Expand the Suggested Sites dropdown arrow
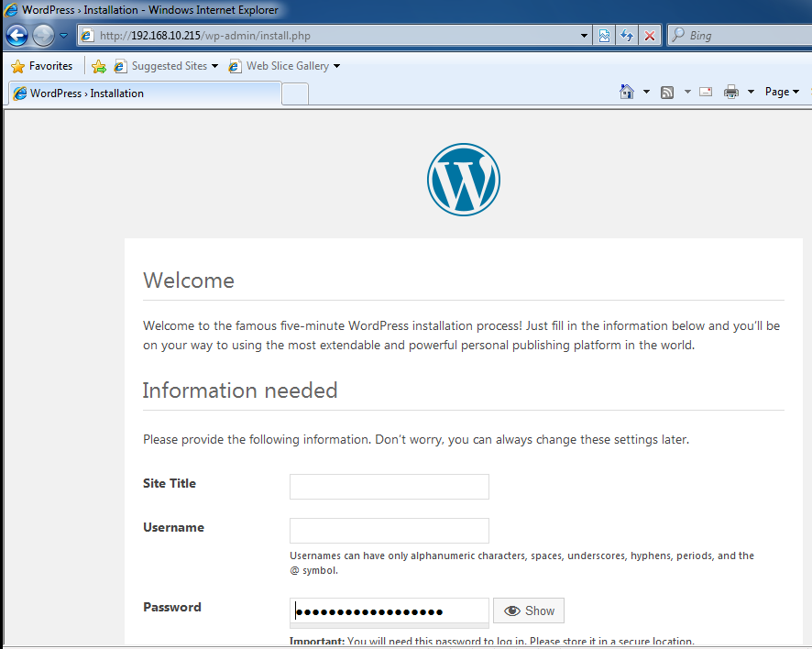 [214, 66]
